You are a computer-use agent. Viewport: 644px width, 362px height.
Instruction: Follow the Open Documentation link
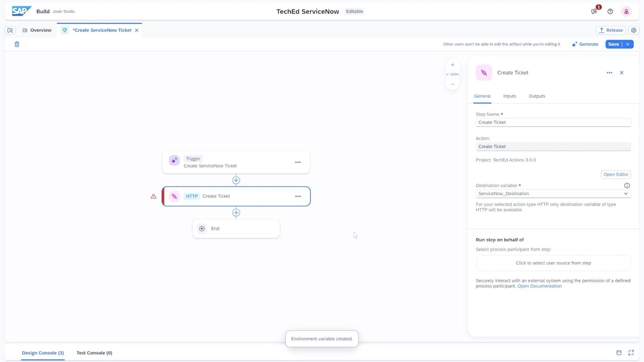539,286
